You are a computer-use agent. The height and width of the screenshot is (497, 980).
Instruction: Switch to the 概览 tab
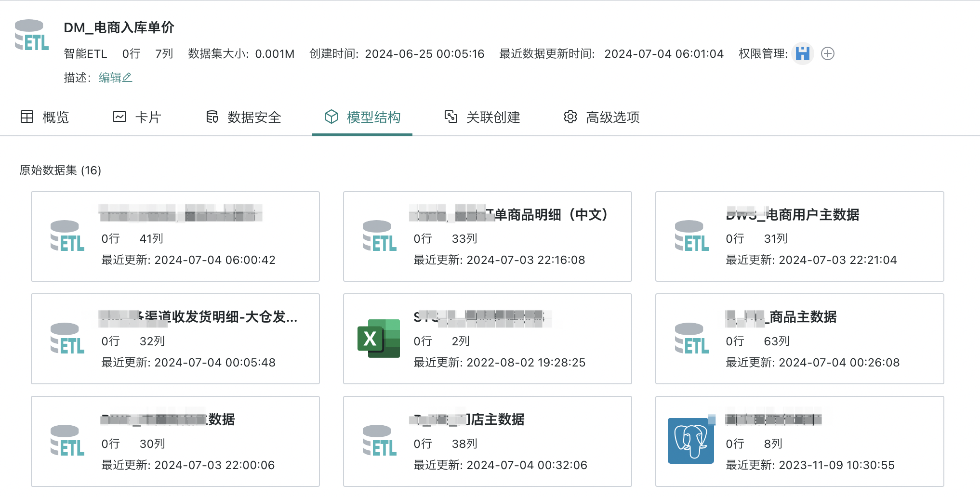tap(45, 117)
